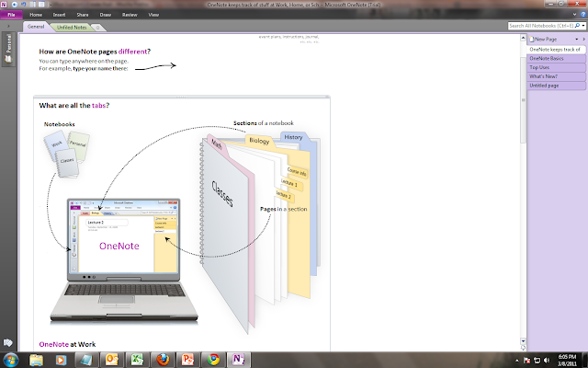This screenshot has width=588, height=368.
Task: Click the scroll up arrow of page scrollbar
Action: click(x=523, y=38)
